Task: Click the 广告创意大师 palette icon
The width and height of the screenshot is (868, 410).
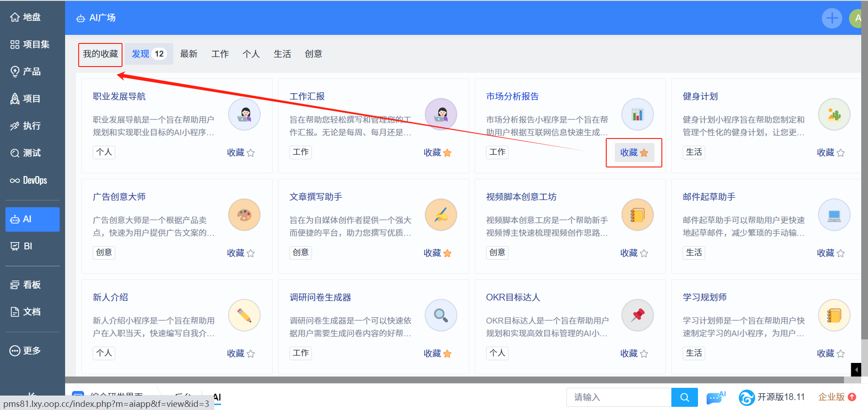Action: 244,215
